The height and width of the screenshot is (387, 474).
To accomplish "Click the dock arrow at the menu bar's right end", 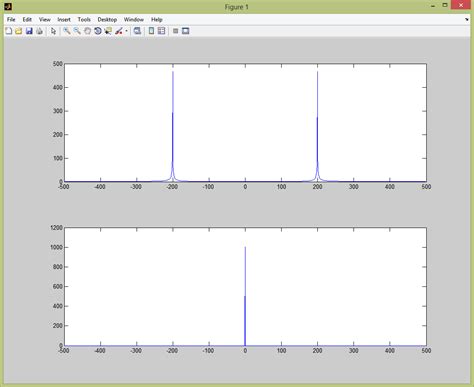I will [x=467, y=20].
